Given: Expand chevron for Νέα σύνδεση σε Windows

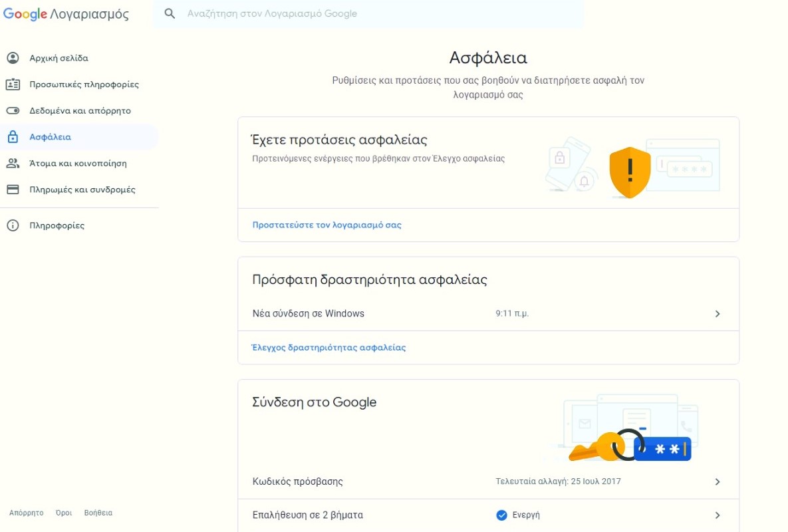Looking at the screenshot, I should coord(717,314).
